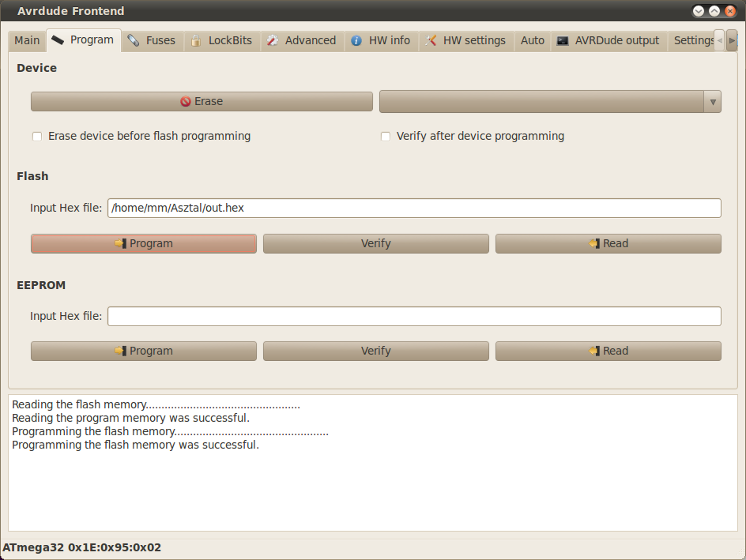Click Flash Program button
The height and width of the screenshot is (560, 746).
pos(144,243)
